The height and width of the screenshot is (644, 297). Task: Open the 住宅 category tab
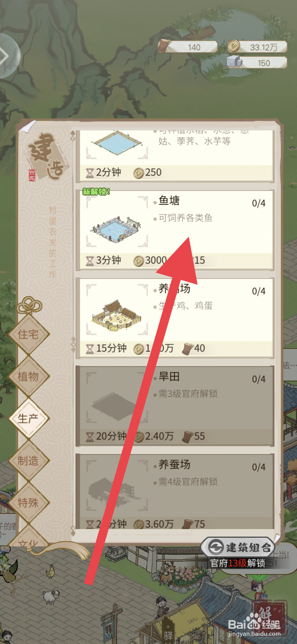[x=28, y=334]
